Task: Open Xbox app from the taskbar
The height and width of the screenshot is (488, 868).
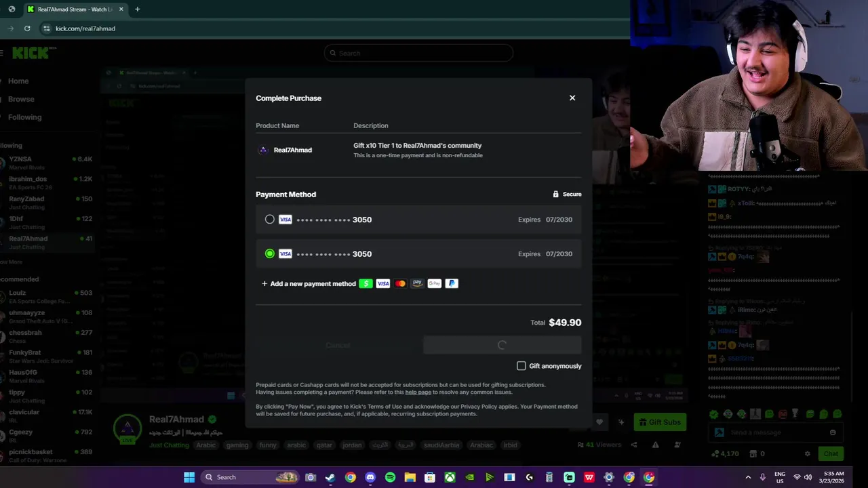Action: [x=450, y=477]
